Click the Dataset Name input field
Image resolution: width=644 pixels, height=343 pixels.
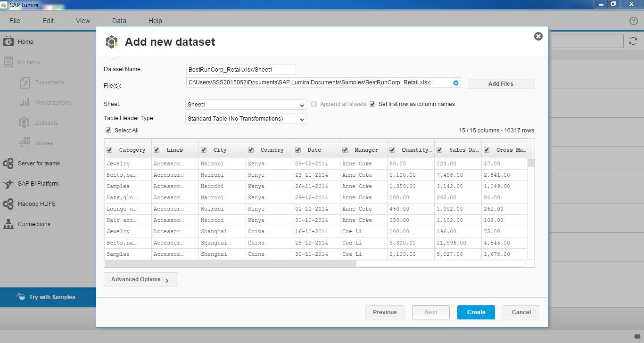pos(241,70)
